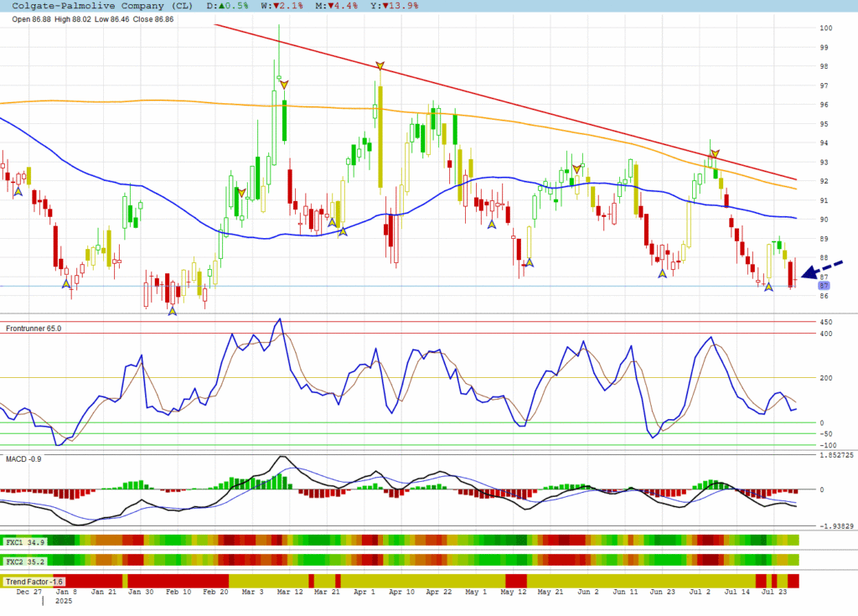Image resolution: width=858 pixels, height=616 pixels.
Task: Select the monthly change M: 4.4% value
Action: [x=336, y=6]
